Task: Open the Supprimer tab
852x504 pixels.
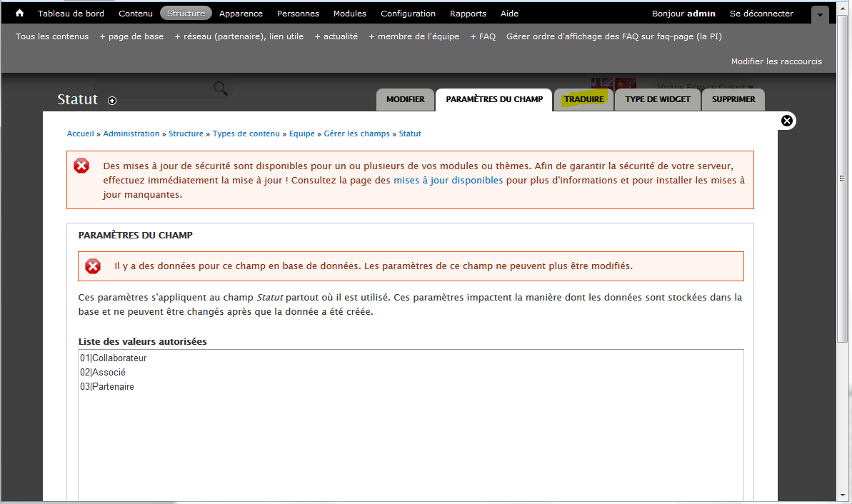Action: click(733, 100)
